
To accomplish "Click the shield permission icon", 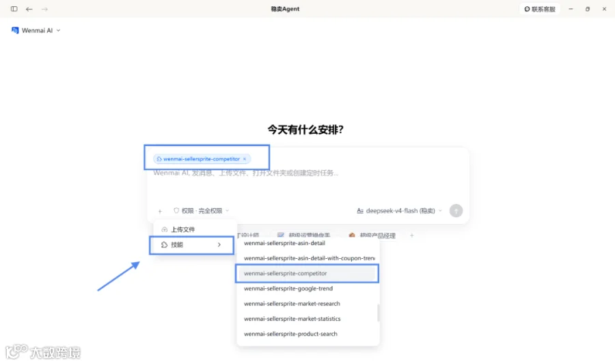I will coord(176,210).
